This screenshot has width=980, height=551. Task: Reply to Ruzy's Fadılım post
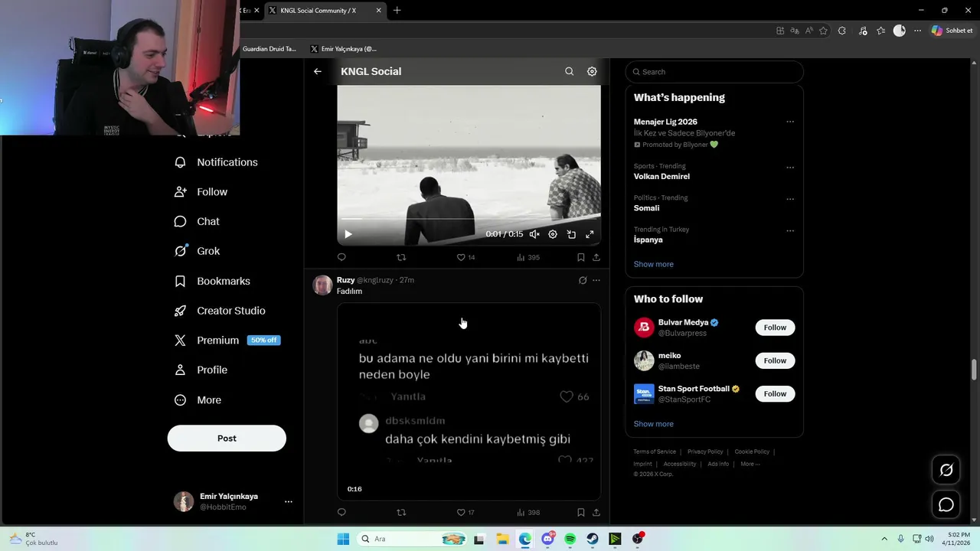341,512
